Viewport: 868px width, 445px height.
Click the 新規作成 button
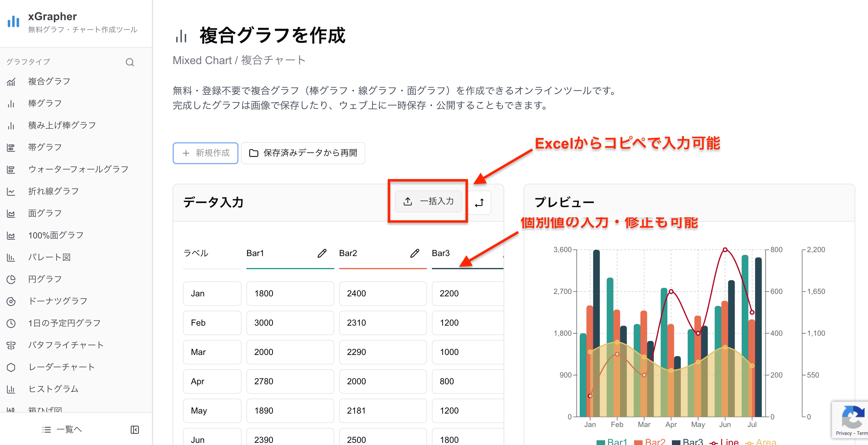coord(205,153)
